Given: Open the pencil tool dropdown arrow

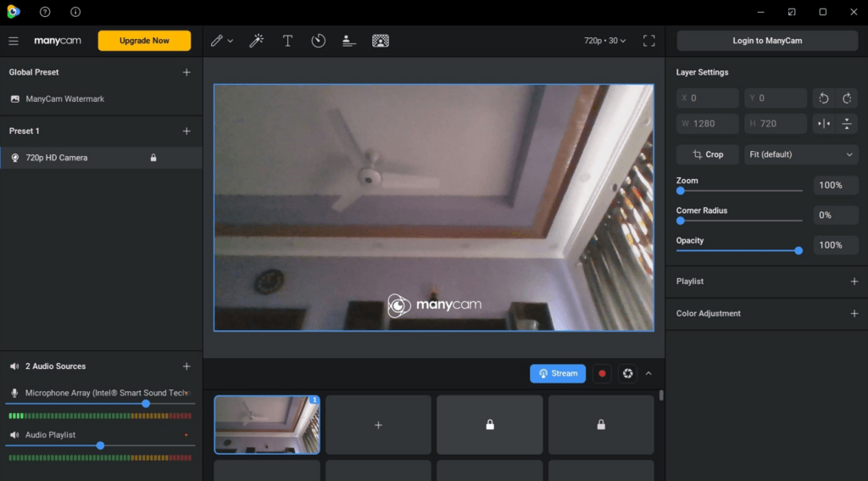Looking at the screenshot, I should coord(231,41).
